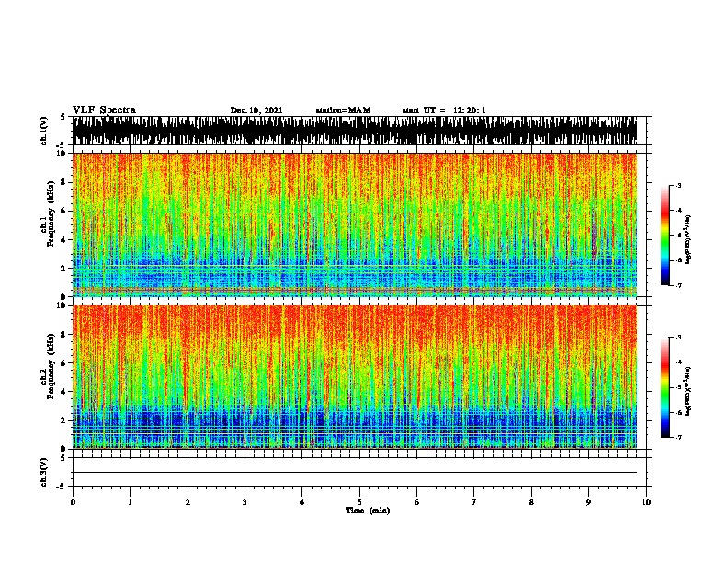Viewport: 728px width, 563px height.
Task: Click the time-axis tick label 8
Action: tap(531, 502)
